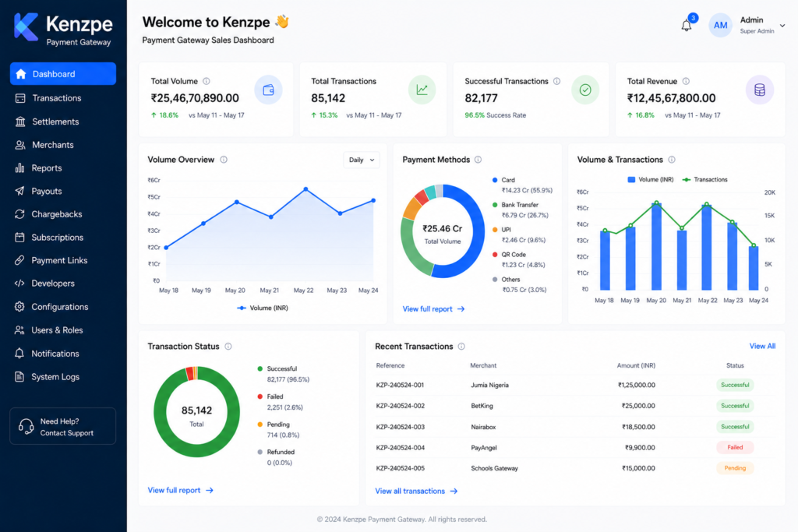Open the notifications bell with badge
798x532 pixels.
687,25
